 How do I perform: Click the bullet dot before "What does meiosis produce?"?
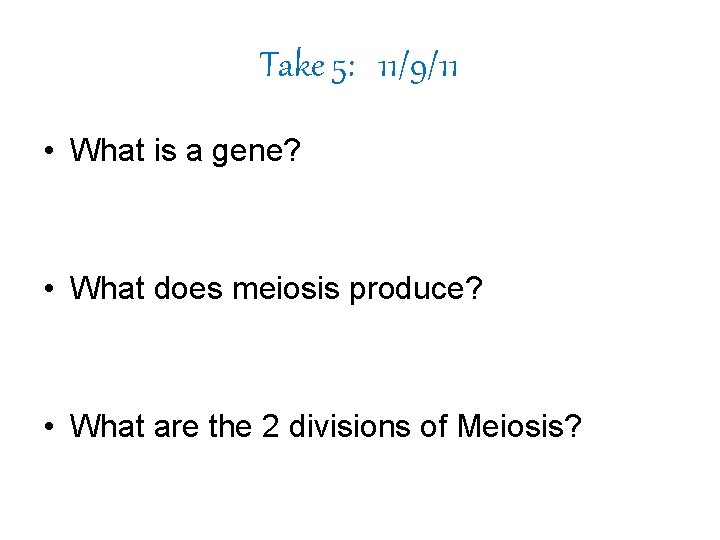point(49,290)
